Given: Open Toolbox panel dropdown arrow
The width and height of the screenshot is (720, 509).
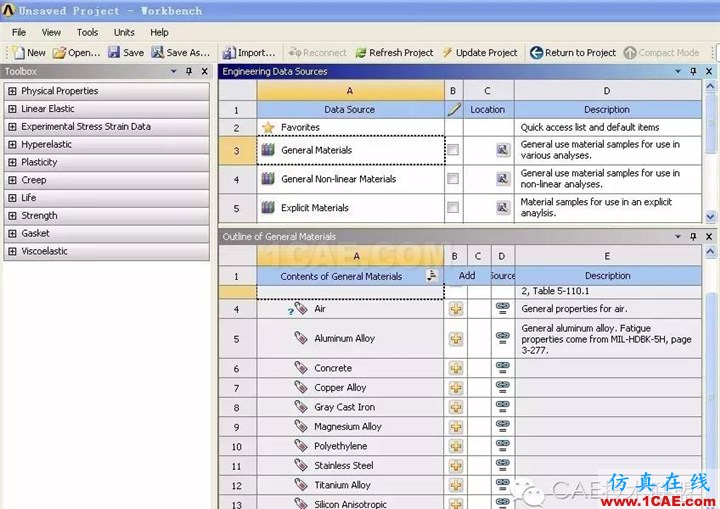Looking at the screenshot, I should (x=174, y=71).
